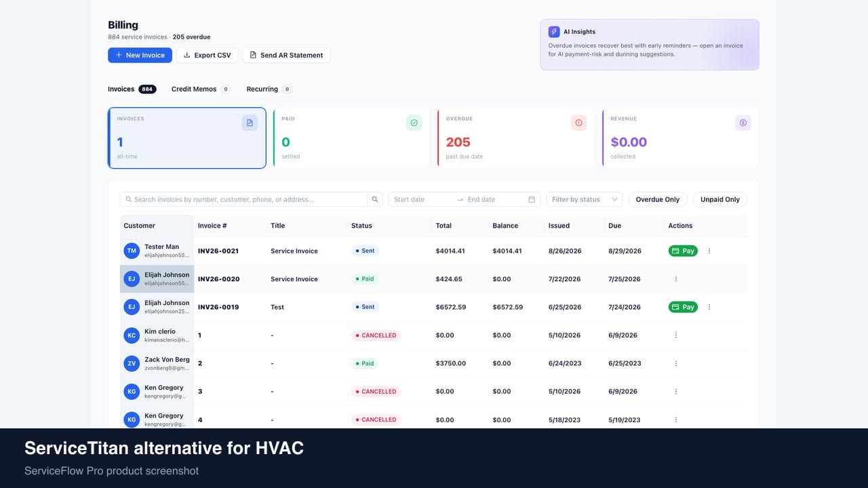The width and height of the screenshot is (868, 488).
Task: Click TM avatar for Tester Man
Action: [x=132, y=251]
